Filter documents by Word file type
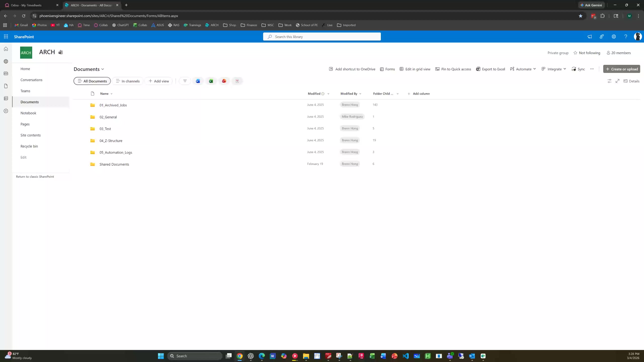 198,81
